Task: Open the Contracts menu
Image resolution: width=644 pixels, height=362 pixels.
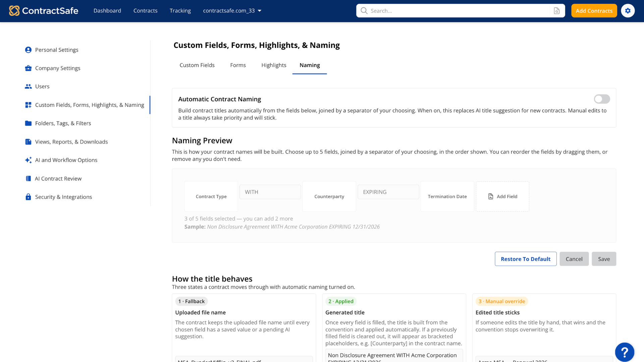Action: [x=145, y=11]
